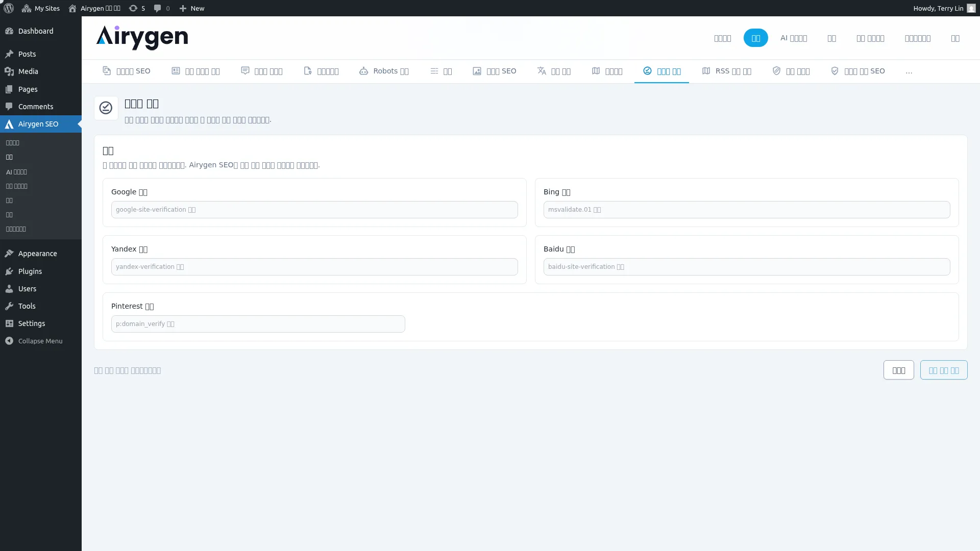The image size is (980, 551).
Task: Click the Posts pin icon
Action: (x=9, y=54)
